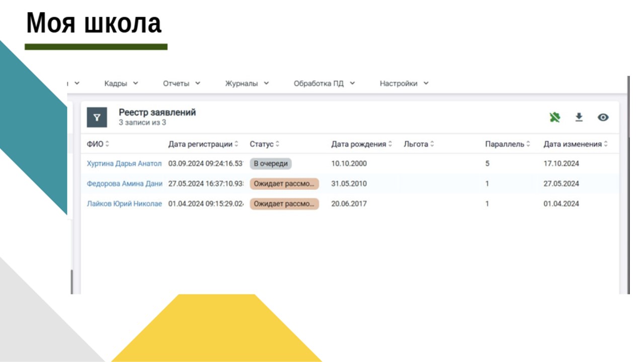Click registration date 03.09.2024 09:24:16
Screen dimensions: 644x362
click(206, 163)
